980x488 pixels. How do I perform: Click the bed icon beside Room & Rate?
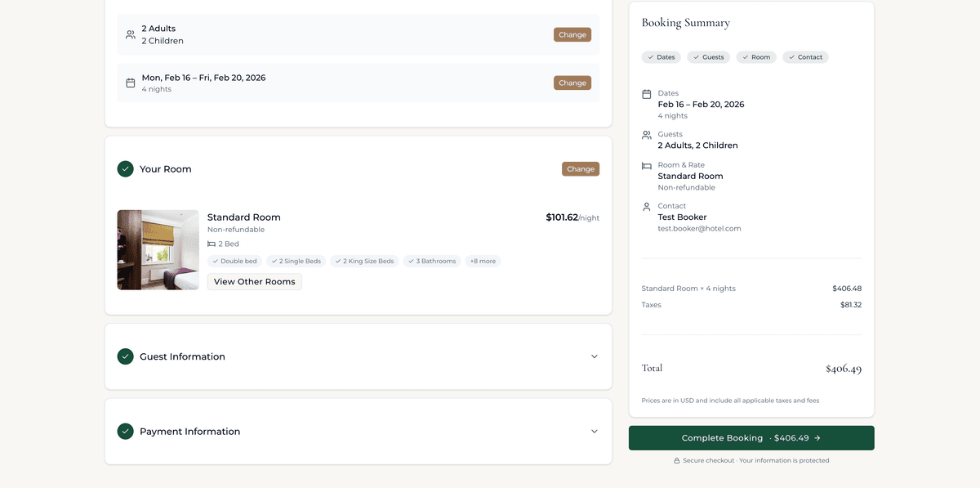click(646, 164)
